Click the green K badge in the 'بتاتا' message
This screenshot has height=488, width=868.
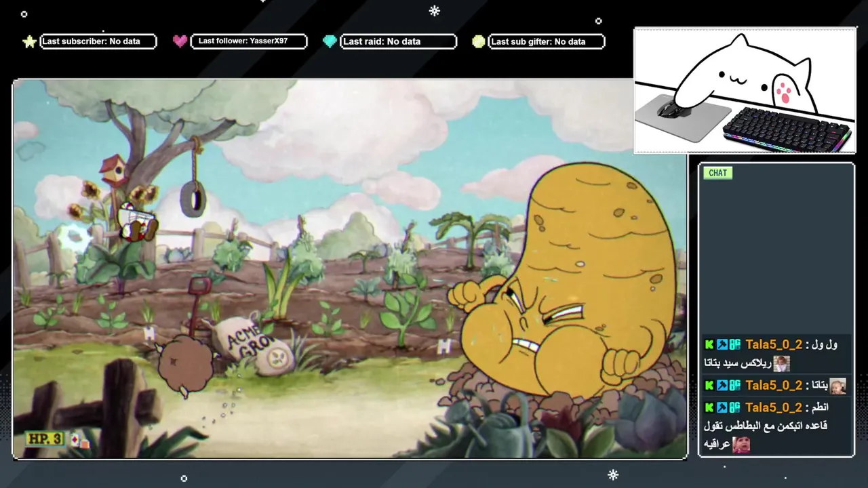pos(709,386)
